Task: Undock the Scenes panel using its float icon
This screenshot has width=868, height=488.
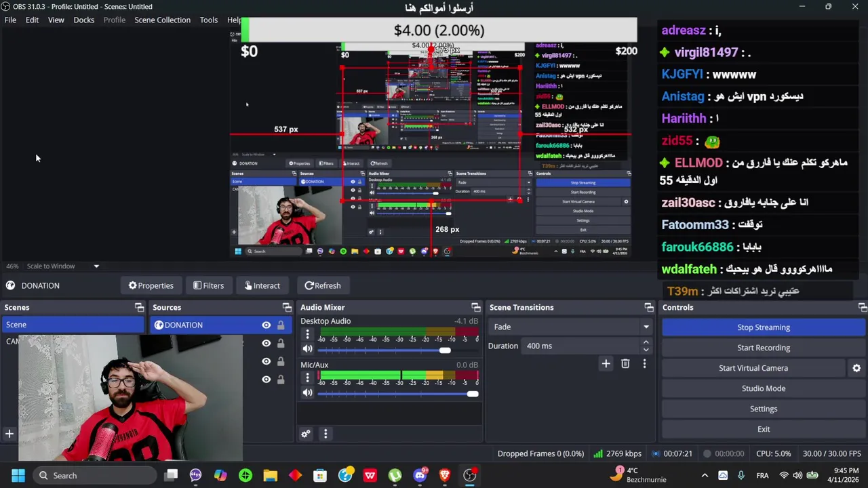Action: (139, 308)
